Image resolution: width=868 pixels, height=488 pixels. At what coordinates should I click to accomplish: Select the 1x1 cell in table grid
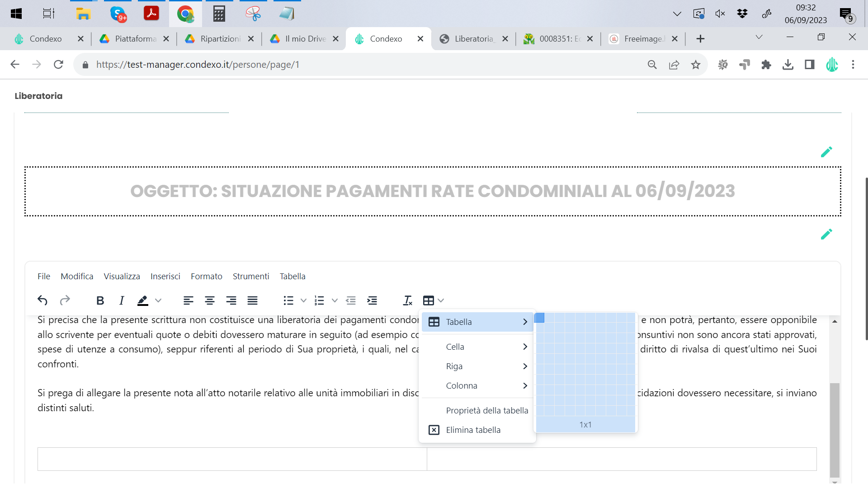coord(539,318)
